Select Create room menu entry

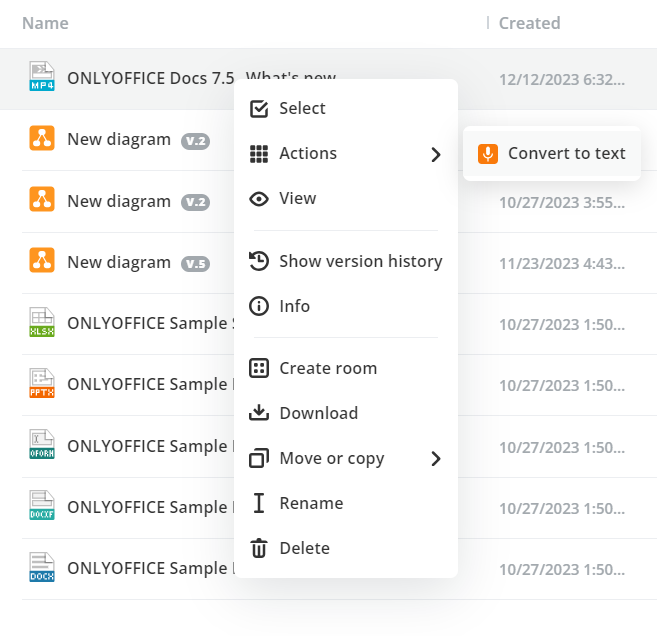click(x=328, y=368)
